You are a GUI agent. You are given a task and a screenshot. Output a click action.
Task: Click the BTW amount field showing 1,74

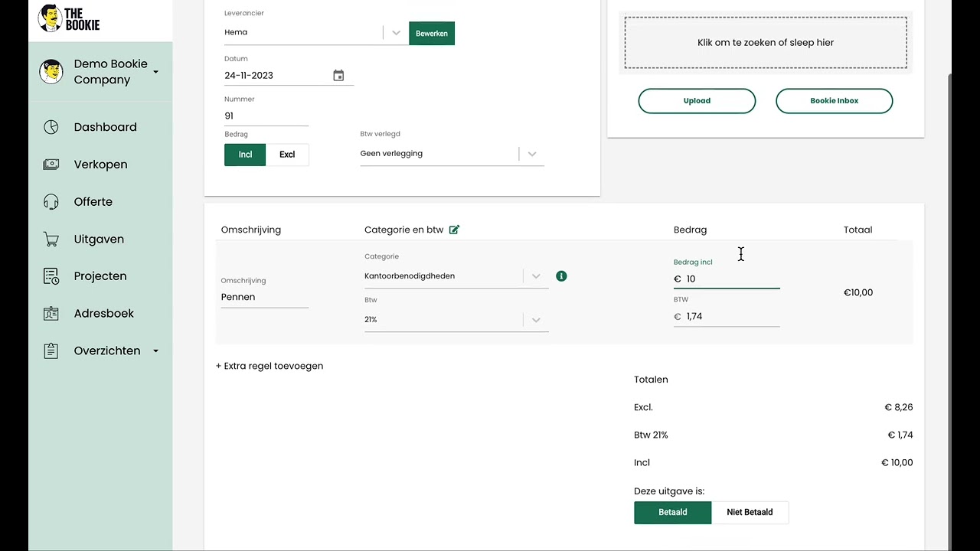(x=727, y=317)
